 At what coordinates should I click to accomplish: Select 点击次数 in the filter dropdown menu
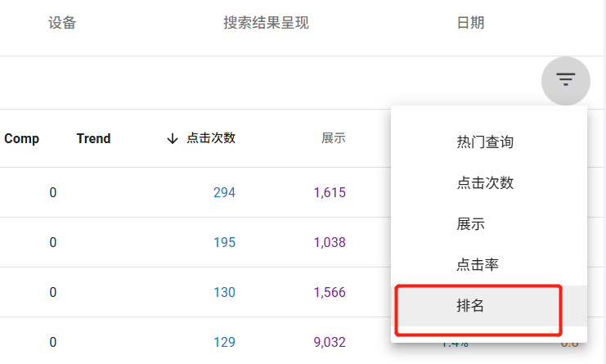tap(484, 183)
